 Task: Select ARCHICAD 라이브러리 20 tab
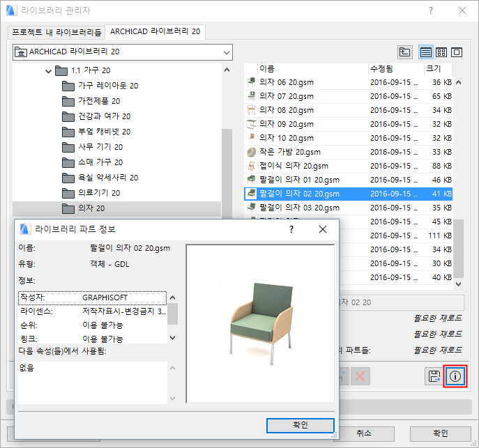click(155, 32)
